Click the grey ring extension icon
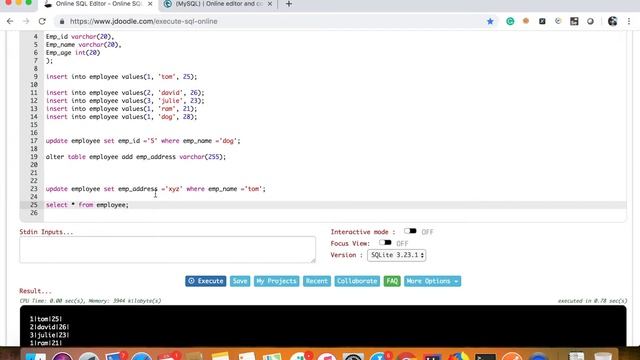The height and width of the screenshot is (360, 640). pos(590,21)
